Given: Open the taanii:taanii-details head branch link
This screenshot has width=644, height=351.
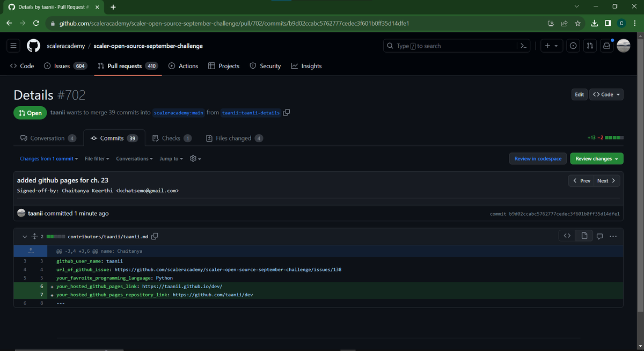Looking at the screenshot, I should pos(251,113).
